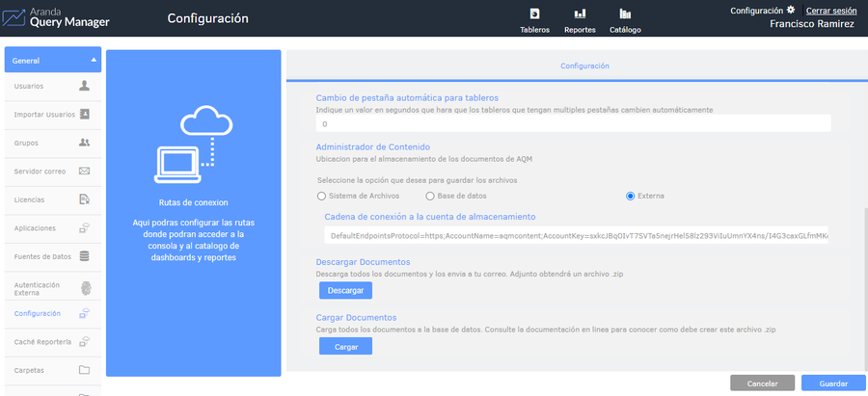The image size is (868, 396).
Task: Collapse the General sidebar section
Action: pyautogui.click(x=94, y=60)
